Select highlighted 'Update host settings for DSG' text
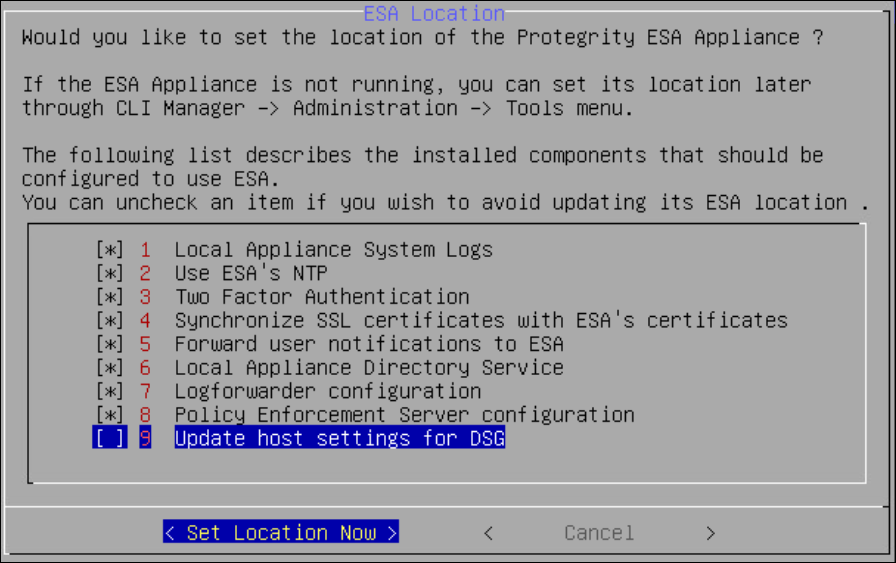This screenshot has height=563, width=896. pos(339,438)
